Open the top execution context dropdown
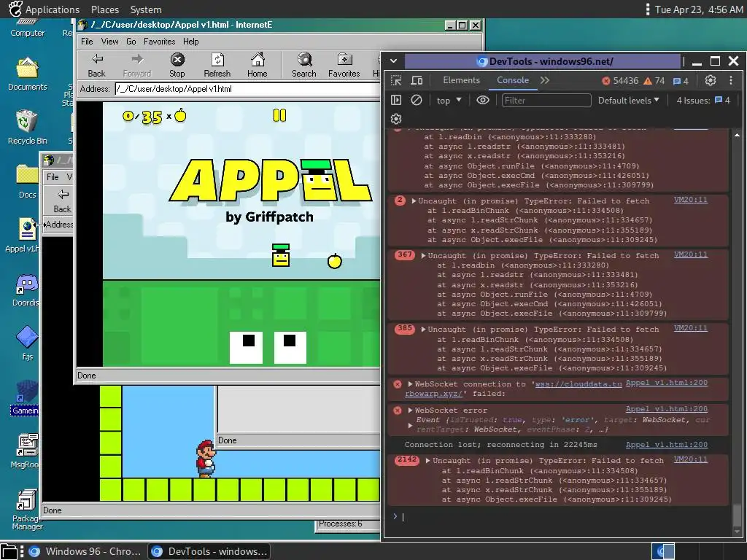This screenshot has height=560, width=747. 449,101
